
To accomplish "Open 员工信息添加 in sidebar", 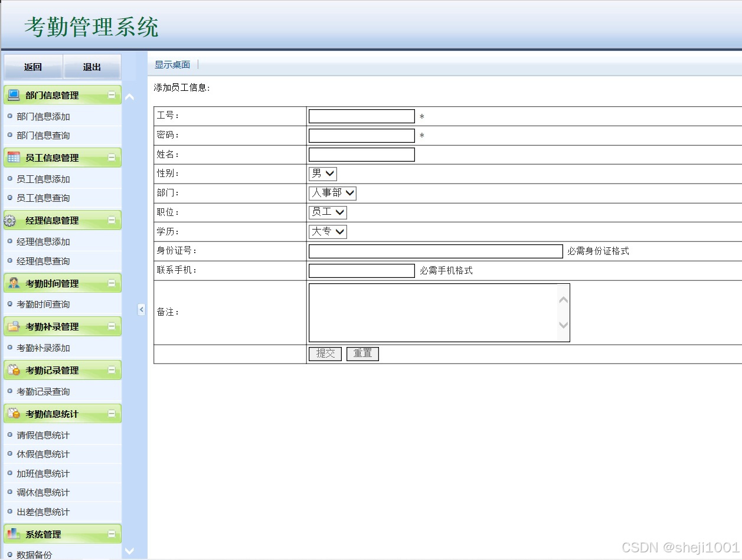I will point(43,179).
